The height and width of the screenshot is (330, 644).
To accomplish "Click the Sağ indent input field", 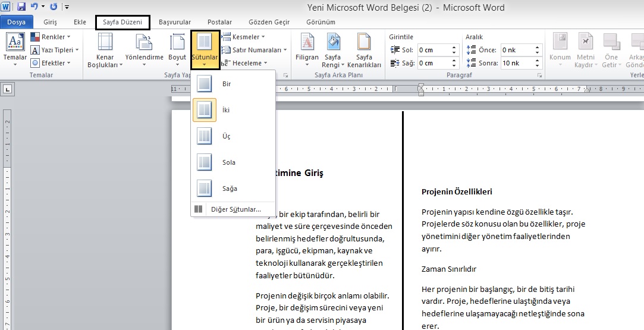I will point(433,63).
